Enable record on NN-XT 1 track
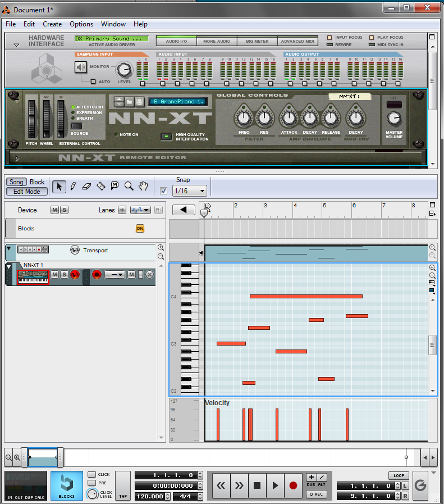Screen dimensions: 444x504 coord(97,275)
